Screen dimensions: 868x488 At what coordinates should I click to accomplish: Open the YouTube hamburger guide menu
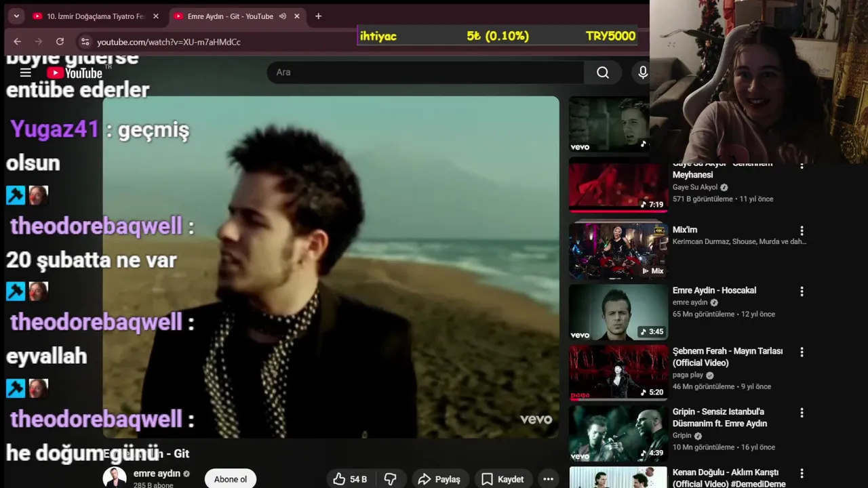point(26,73)
